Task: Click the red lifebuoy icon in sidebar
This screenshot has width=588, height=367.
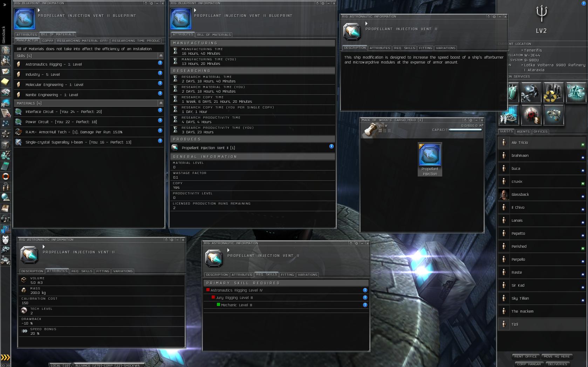Action: (x=5, y=176)
